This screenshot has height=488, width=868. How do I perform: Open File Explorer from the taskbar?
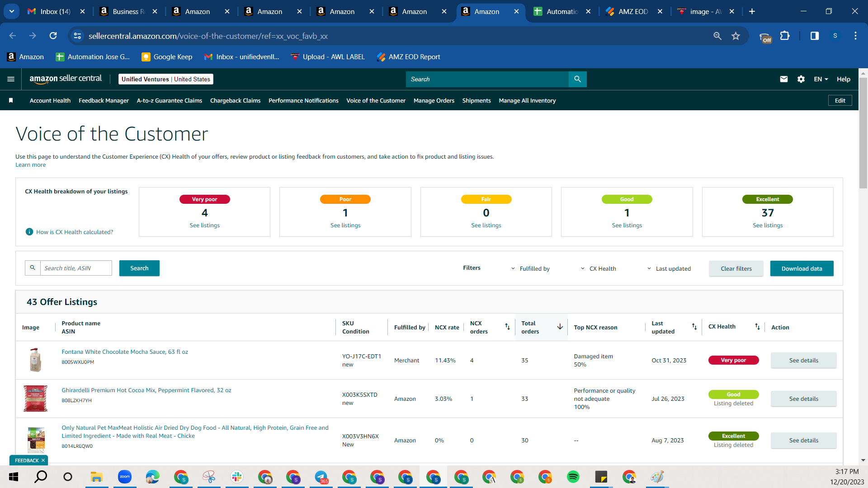click(x=97, y=477)
